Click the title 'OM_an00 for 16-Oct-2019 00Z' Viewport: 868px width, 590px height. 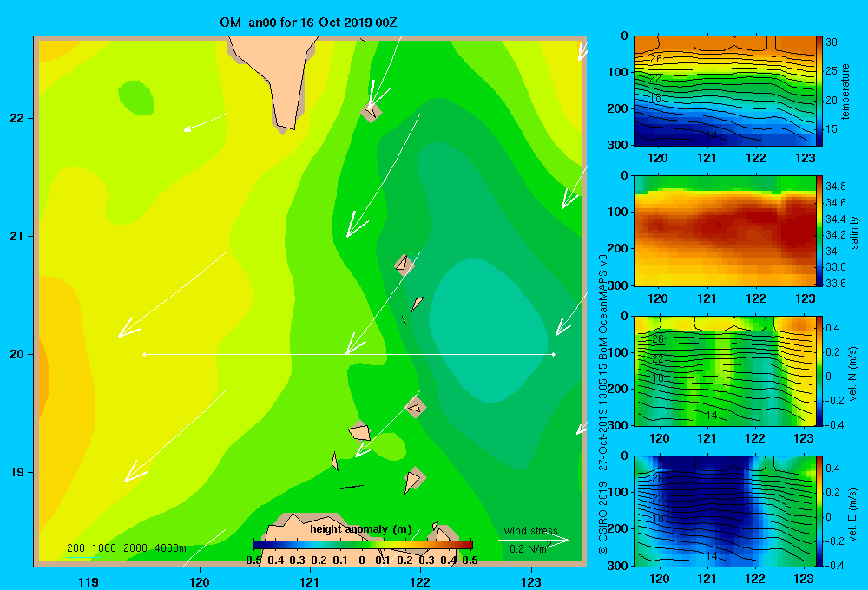(308, 23)
